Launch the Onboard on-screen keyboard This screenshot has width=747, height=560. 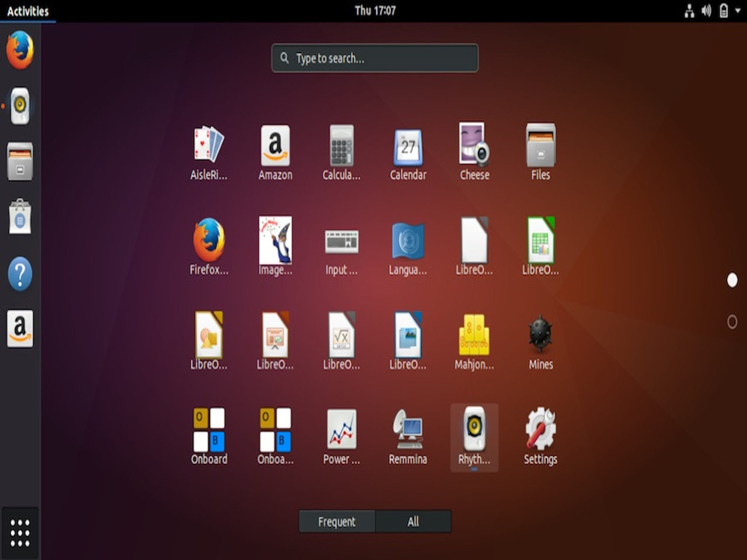click(x=209, y=429)
